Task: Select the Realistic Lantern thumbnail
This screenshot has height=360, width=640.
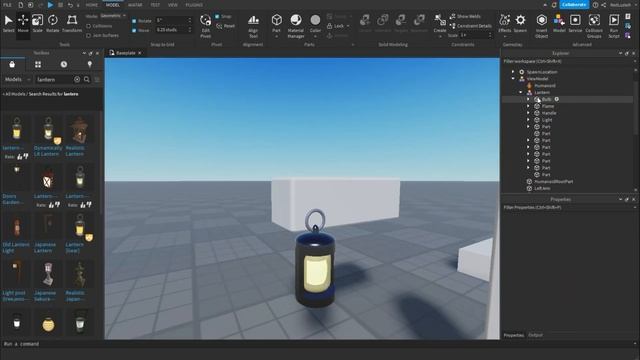Action: pos(79,131)
